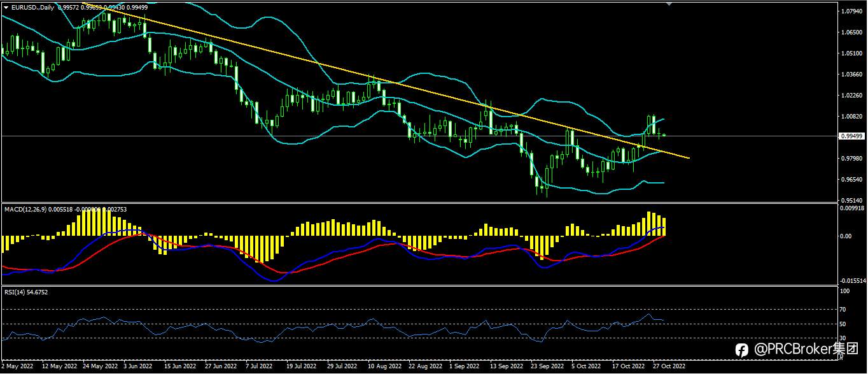Click the current price label 0.99499
This screenshot has height=374, width=868.
[851, 136]
